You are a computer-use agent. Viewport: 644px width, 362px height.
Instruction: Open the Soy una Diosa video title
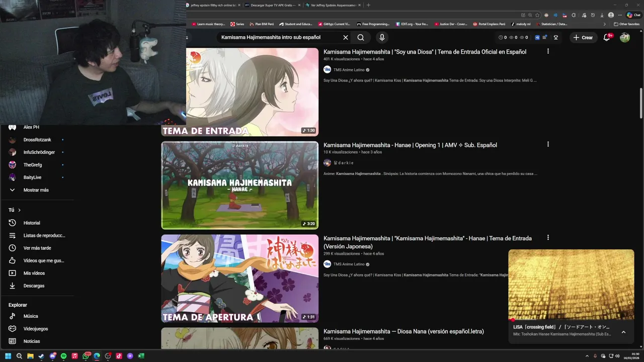coord(425,52)
